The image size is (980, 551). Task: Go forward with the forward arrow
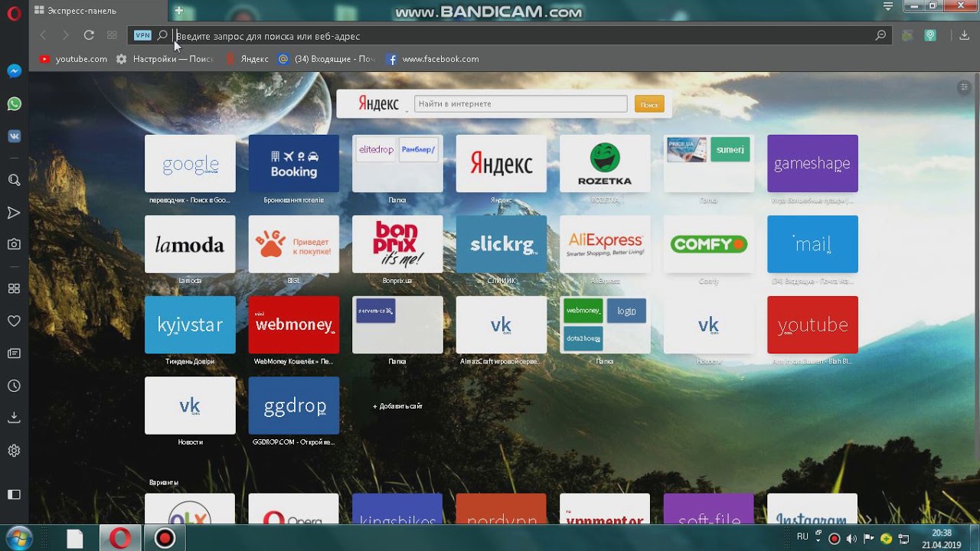[66, 35]
